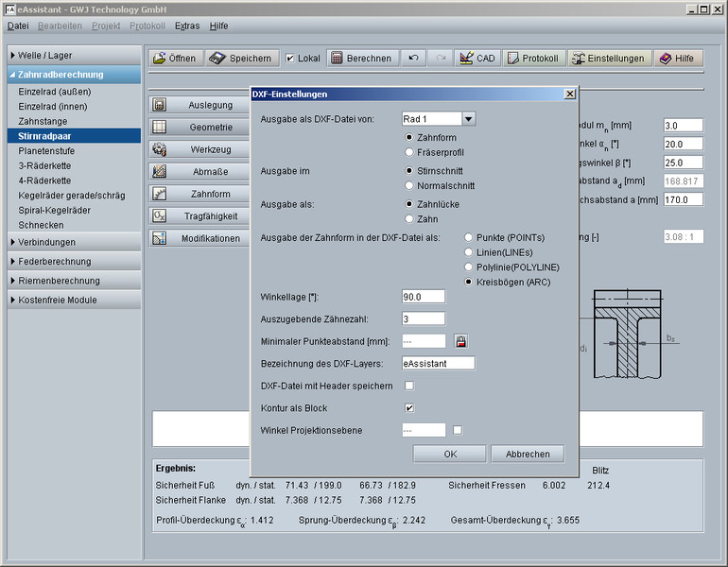
Task: Open the Rad 1 dropdown list
Action: 468,119
